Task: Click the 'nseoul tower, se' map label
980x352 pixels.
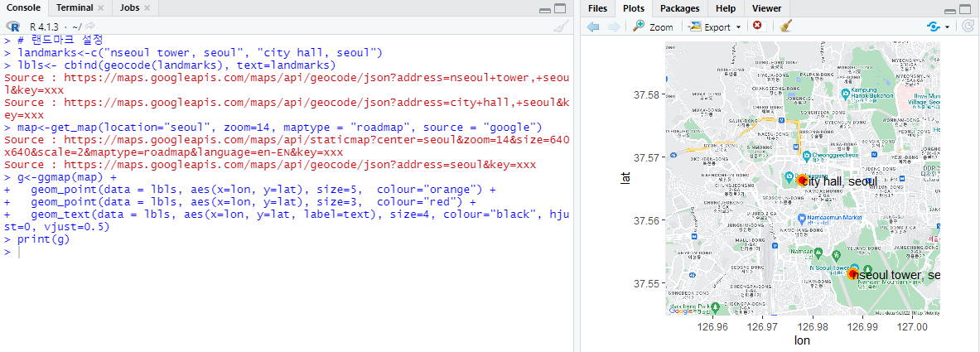Action: pyautogui.click(x=897, y=275)
